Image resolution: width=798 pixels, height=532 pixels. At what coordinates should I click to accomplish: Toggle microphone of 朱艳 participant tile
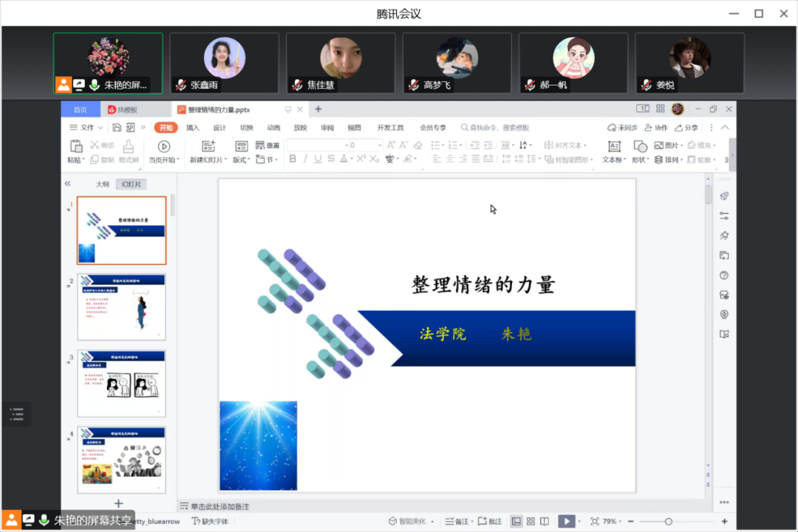click(x=94, y=85)
